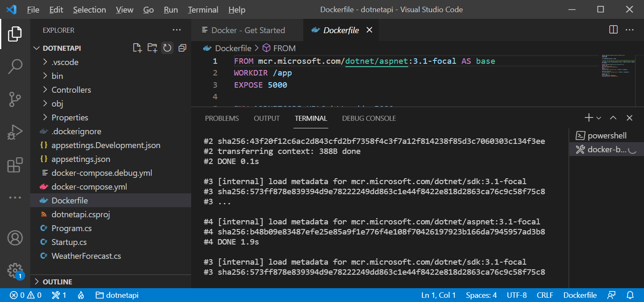Click the Spaces: 4 indentation button
The height and width of the screenshot is (302, 644).
click(481, 295)
